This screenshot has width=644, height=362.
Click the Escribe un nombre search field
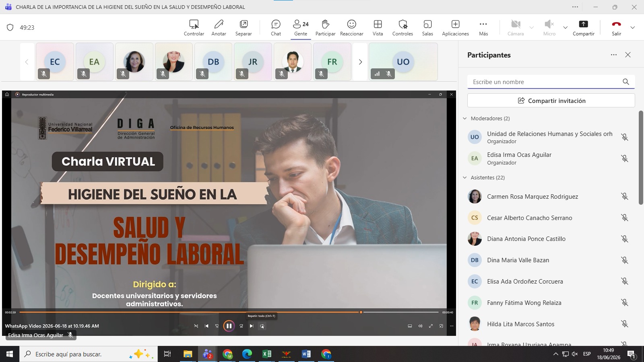(545, 82)
